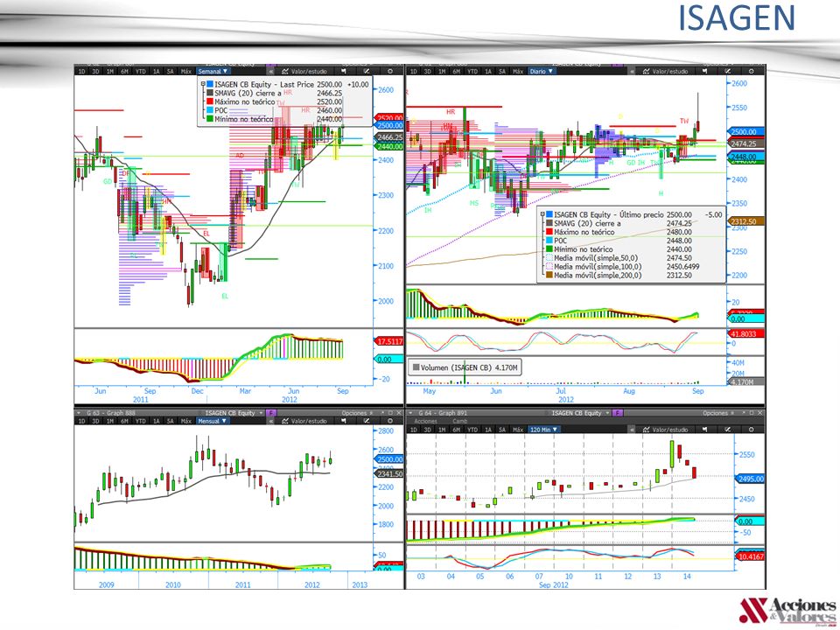The image size is (840, 630).
Task: Select Máx range in the Diario chart
Action: (518, 71)
